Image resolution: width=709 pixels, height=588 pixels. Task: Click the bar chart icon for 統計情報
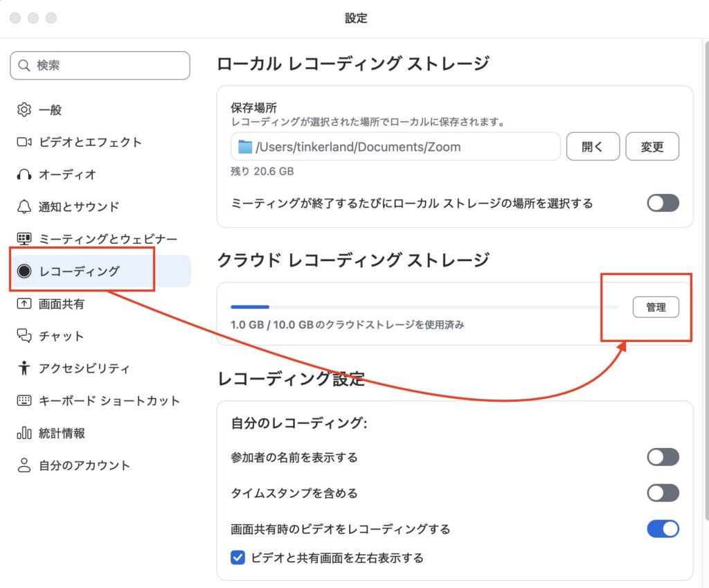[24, 433]
